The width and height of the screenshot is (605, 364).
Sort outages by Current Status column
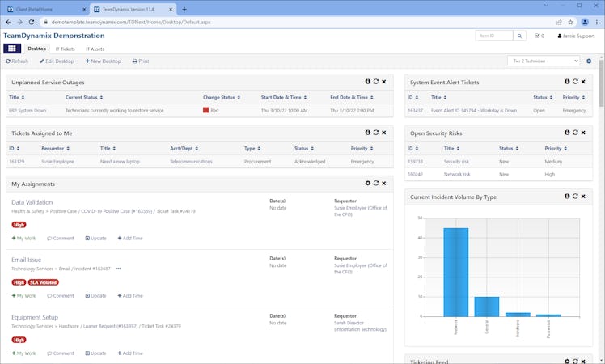[84, 97]
